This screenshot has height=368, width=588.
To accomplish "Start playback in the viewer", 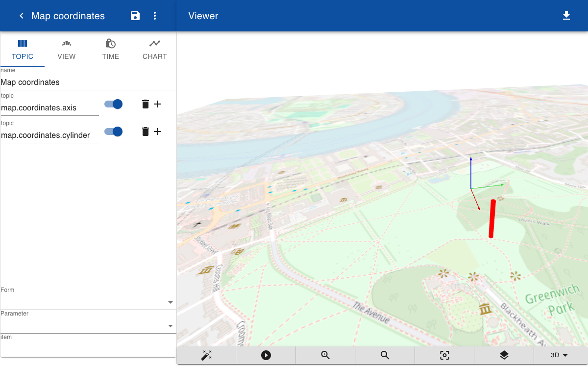I will click(266, 355).
